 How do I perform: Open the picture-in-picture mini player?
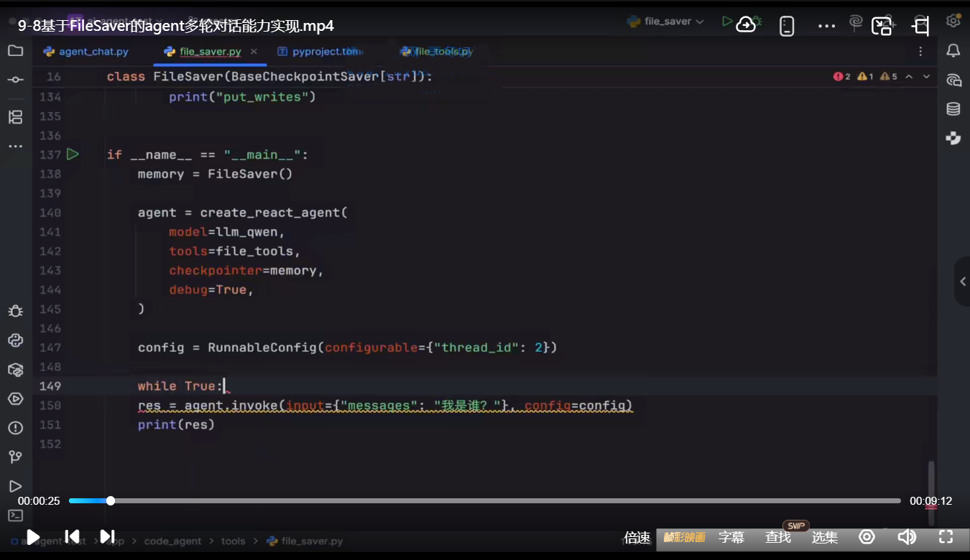click(x=882, y=27)
